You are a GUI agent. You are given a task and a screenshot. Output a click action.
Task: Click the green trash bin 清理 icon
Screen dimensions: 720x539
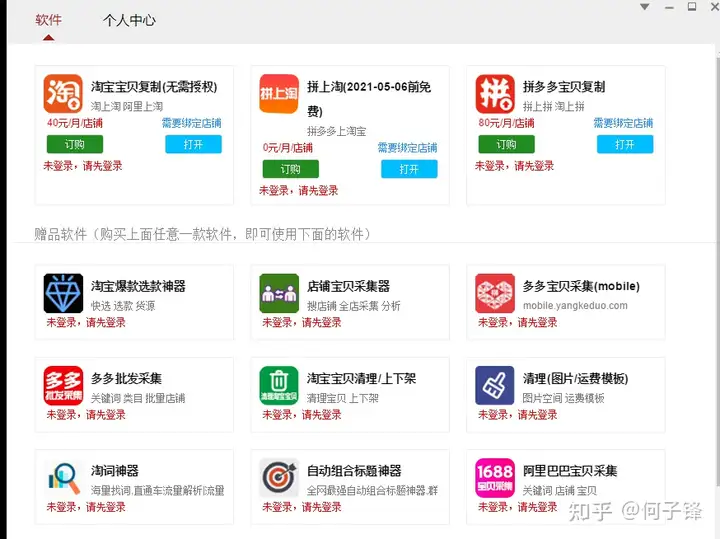coord(279,385)
